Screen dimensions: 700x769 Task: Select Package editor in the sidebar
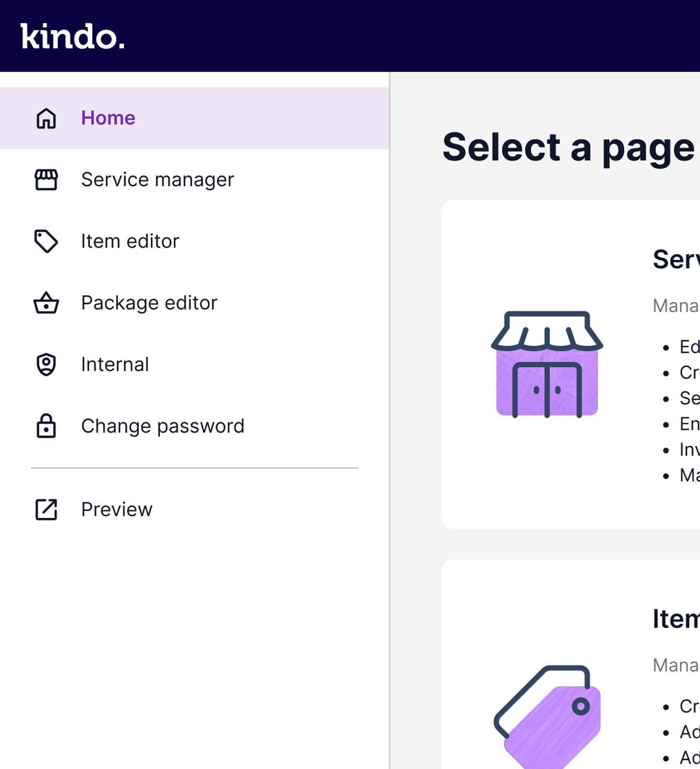[195, 303]
